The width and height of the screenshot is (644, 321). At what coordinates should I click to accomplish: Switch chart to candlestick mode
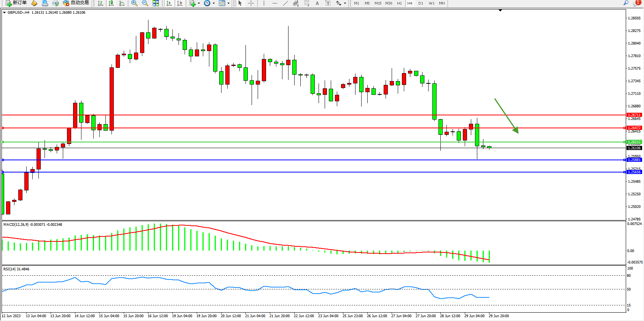111,3
